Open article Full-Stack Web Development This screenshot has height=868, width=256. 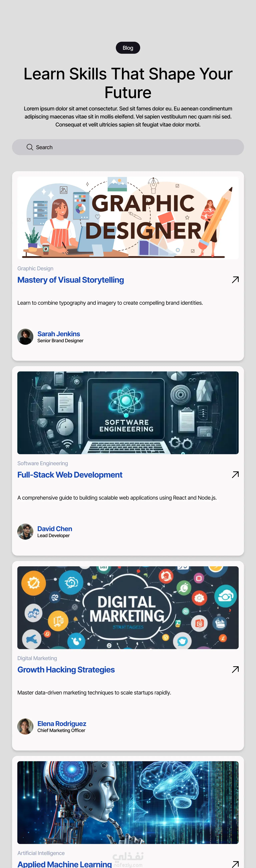(x=70, y=475)
